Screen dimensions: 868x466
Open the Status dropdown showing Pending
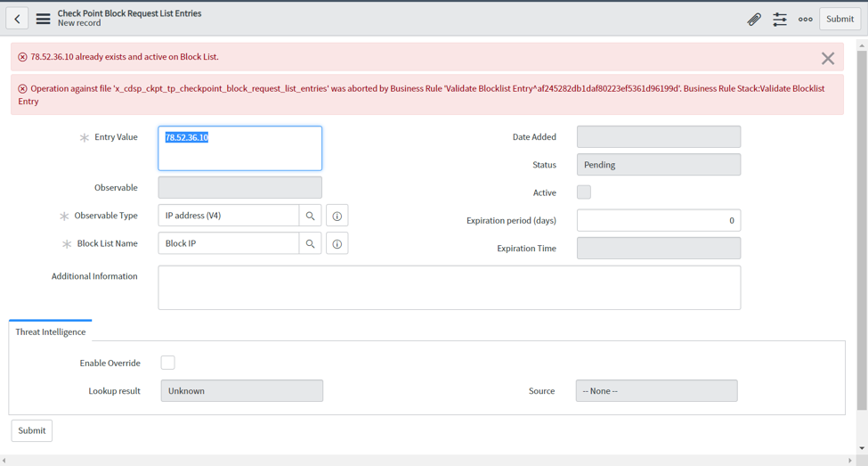pos(658,165)
